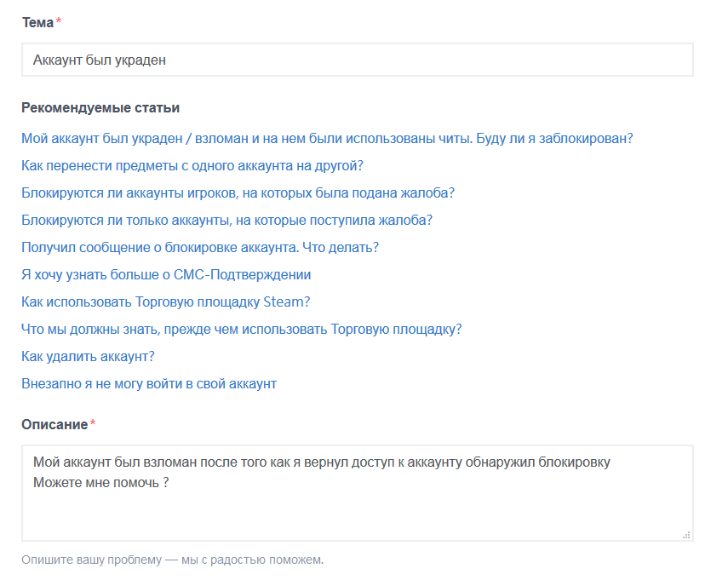Click the 'Опишите вашу проблему' hint text

(x=173, y=560)
